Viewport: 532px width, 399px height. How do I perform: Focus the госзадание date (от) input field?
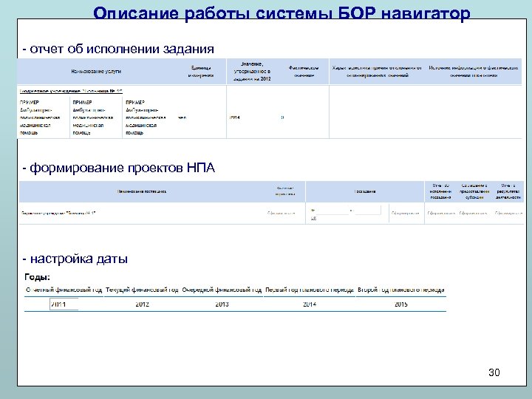coord(367,211)
